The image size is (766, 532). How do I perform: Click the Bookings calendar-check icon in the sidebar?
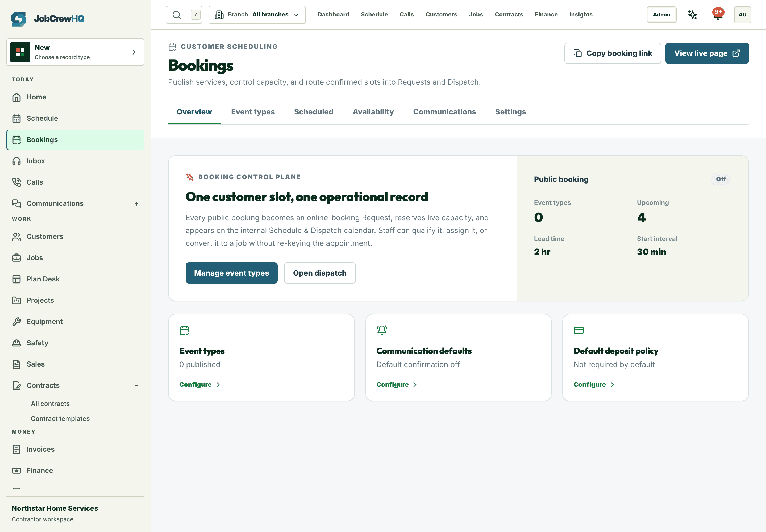pyautogui.click(x=16, y=140)
